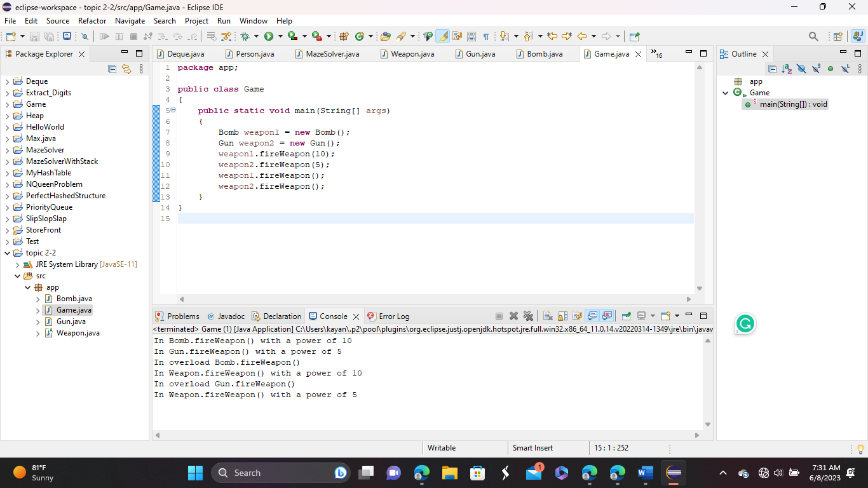The height and width of the screenshot is (488, 868).
Task: Click the Back navigation arrow in the toolbar
Action: 582,36
